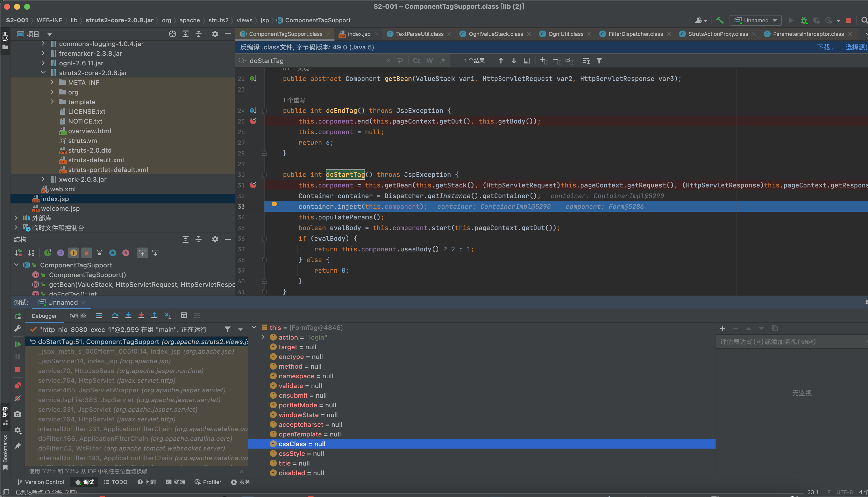Toggle breakpoint on line 31
The width and height of the screenshot is (868, 497).
click(253, 185)
